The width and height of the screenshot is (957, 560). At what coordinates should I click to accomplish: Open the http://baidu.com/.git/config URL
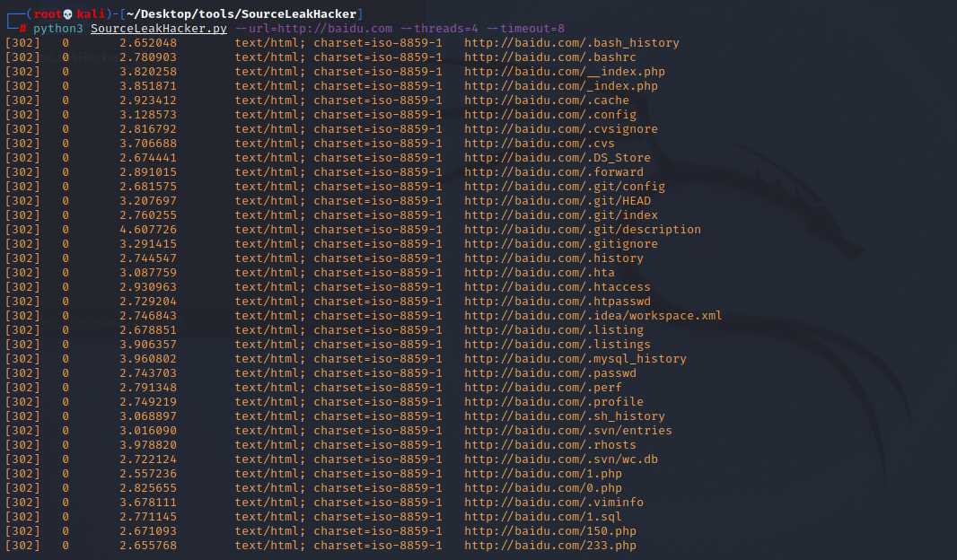point(565,186)
